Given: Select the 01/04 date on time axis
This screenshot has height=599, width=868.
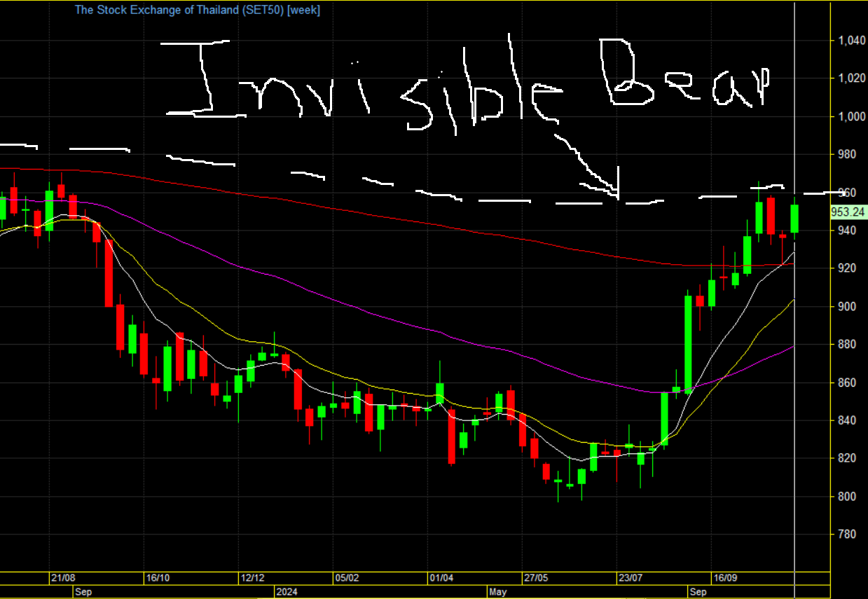Looking at the screenshot, I should click(x=441, y=578).
